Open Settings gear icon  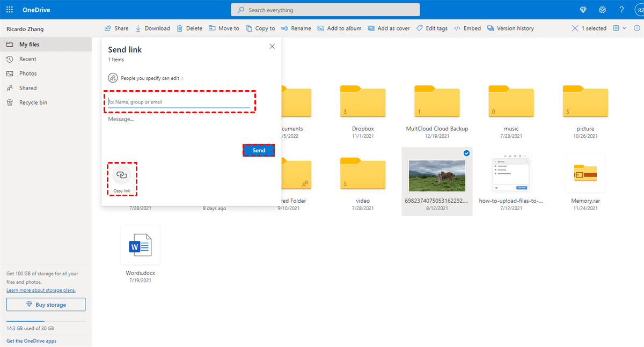click(603, 10)
